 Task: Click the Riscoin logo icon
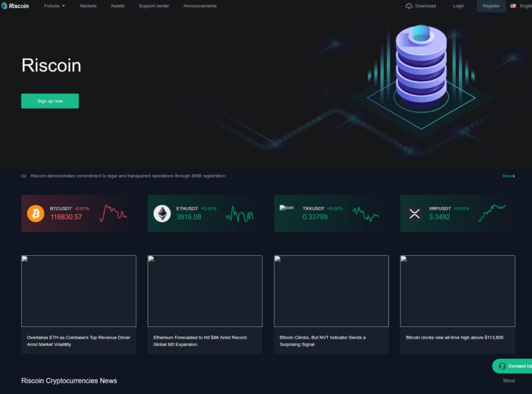pyautogui.click(x=5, y=6)
